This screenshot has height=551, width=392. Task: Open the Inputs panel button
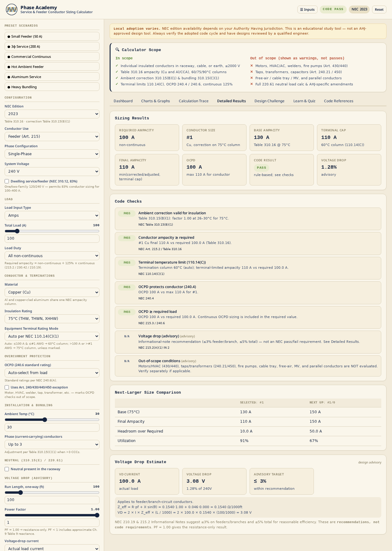[307, 9]
